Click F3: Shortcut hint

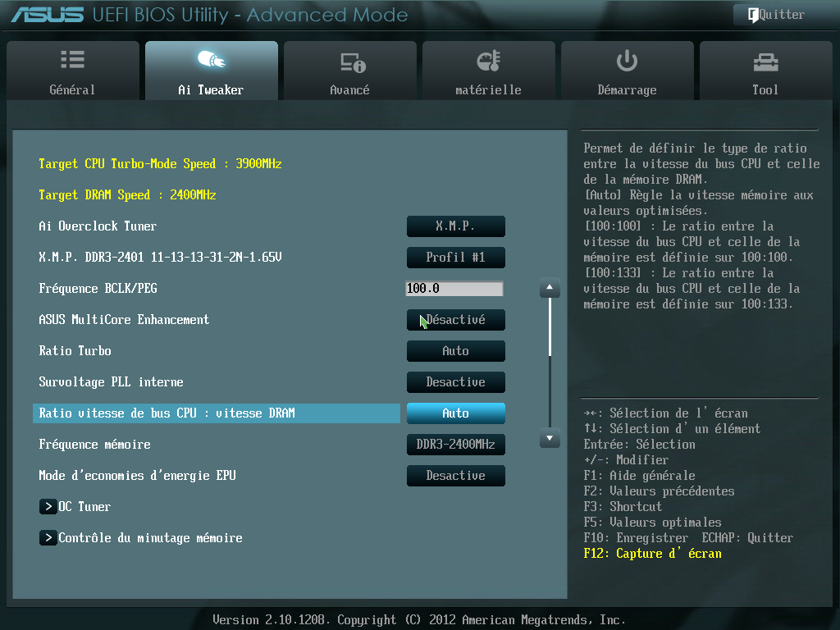coord(623,507)
